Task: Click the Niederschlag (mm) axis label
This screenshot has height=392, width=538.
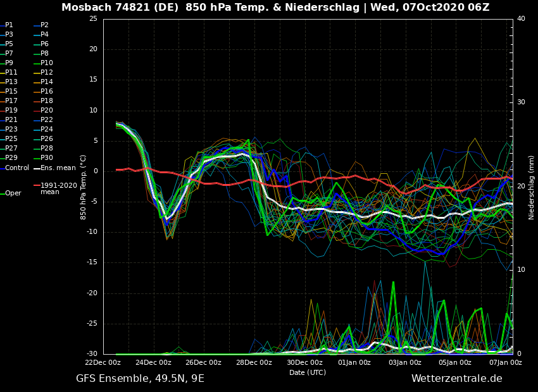Action: click(x=532, y=187)
